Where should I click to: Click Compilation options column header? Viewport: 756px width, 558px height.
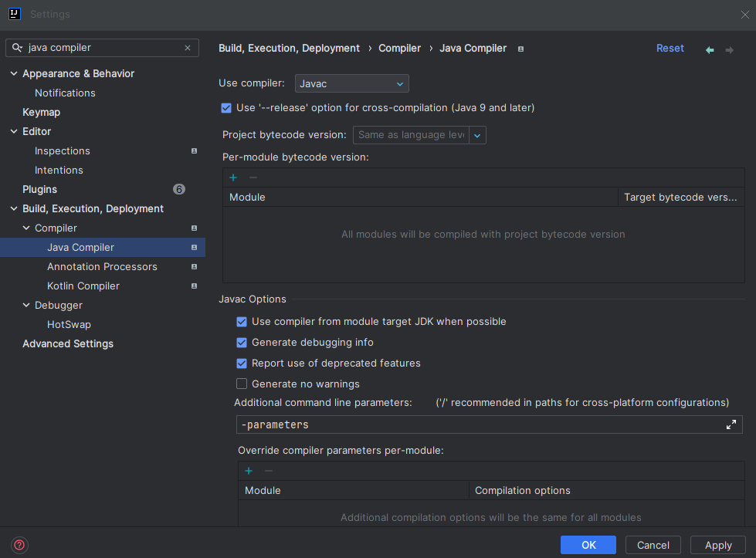[607, 490]
